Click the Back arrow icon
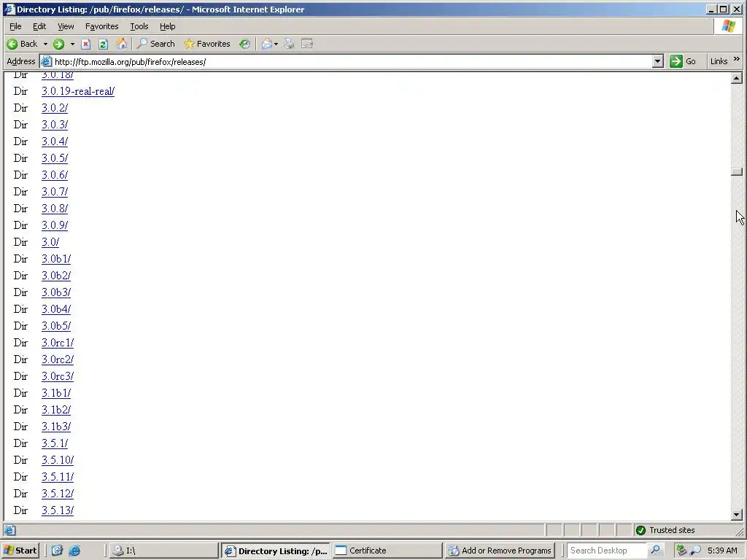747x560 pixels. pos(12,44)
